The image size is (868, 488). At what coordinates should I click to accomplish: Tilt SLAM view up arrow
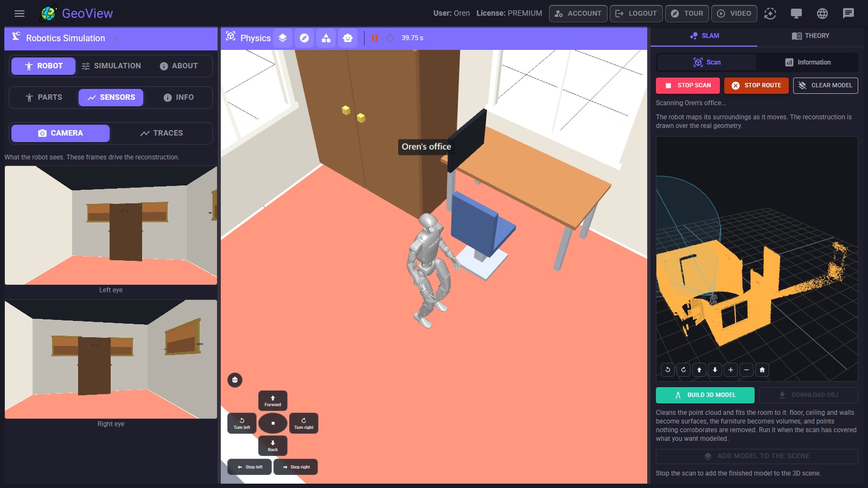[x=699, y=370]
